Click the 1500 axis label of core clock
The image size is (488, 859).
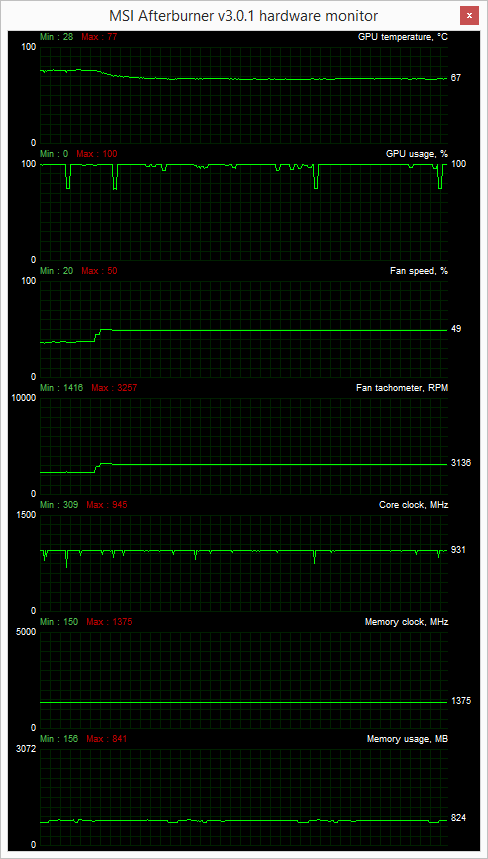pyautogui.click(x=26, y=515)
